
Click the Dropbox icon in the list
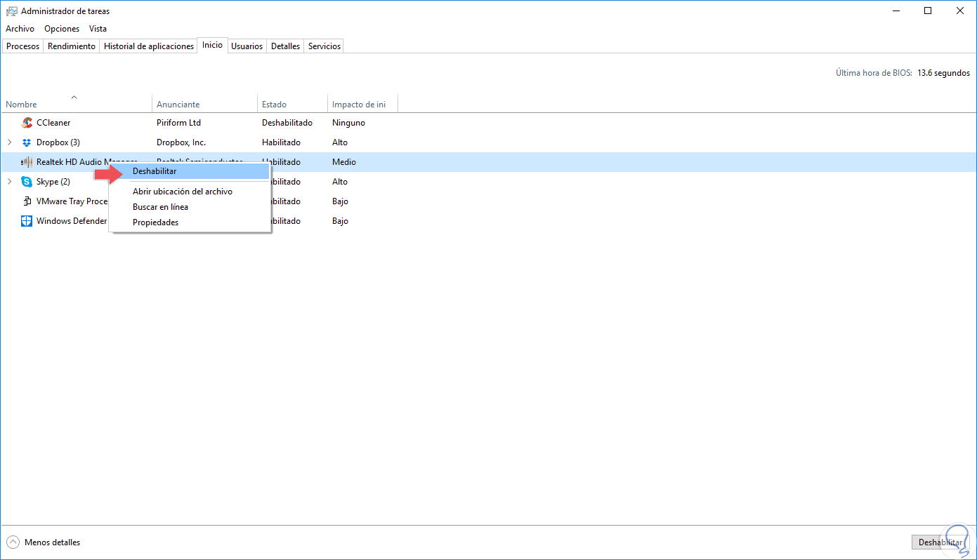click(27, 142)
